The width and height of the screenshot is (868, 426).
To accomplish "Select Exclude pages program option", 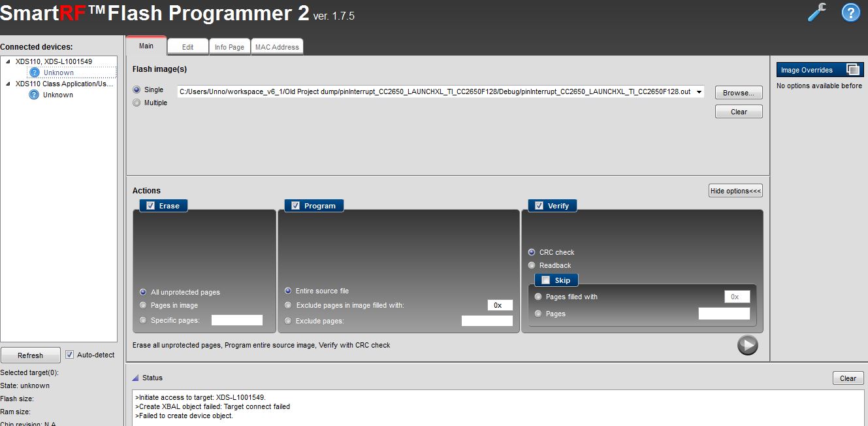I will tap(288, 321).
